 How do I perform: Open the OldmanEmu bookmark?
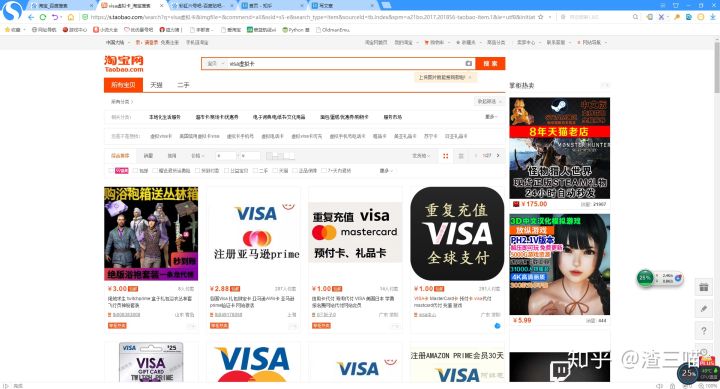pyautogui.click(x=332, y=29)
